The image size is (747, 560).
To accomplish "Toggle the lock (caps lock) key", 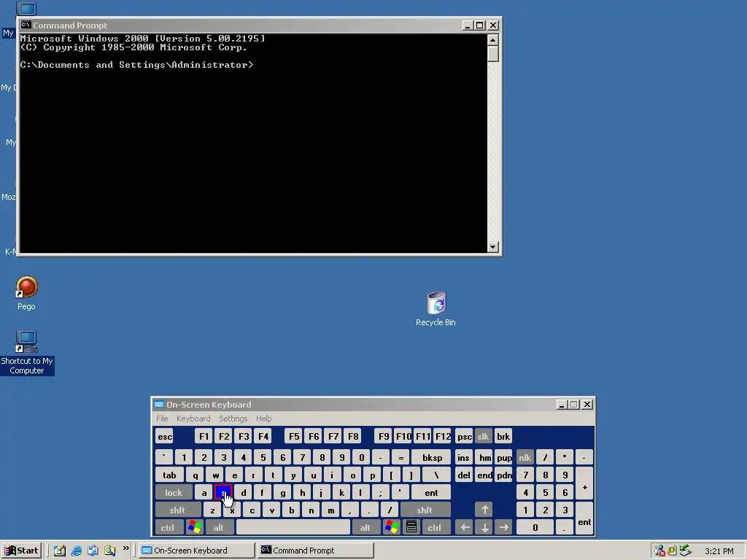I will click(x=174, y=493).
